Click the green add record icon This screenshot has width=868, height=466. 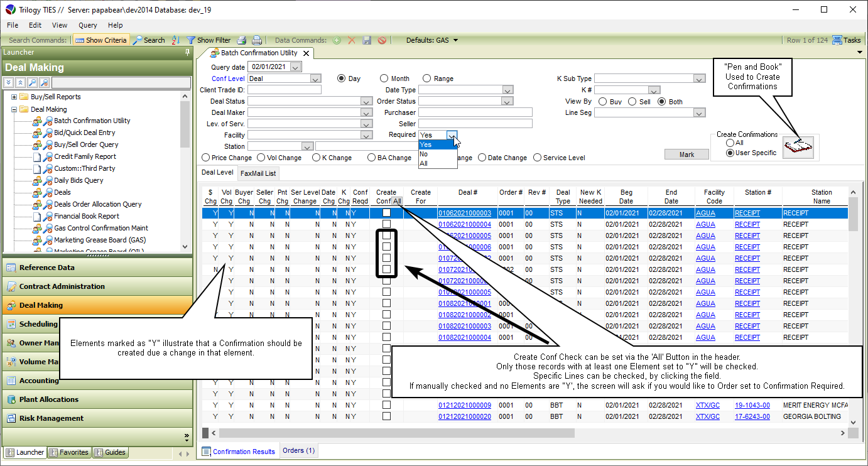click(337, 40)
